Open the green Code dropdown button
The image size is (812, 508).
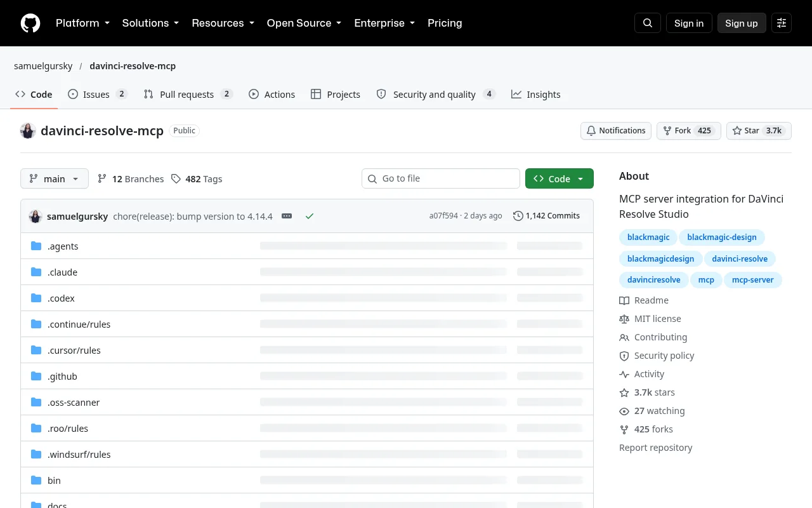point(560,179)
